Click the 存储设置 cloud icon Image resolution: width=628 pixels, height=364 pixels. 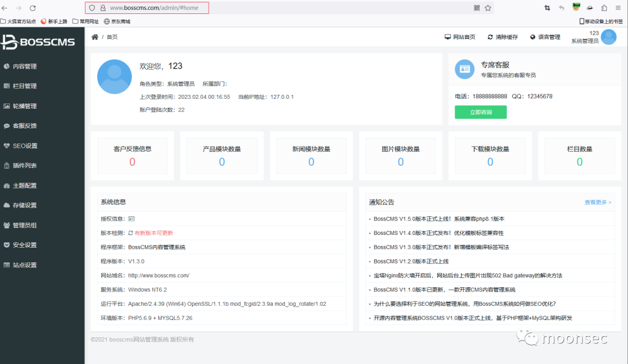(x=6, y=205)
